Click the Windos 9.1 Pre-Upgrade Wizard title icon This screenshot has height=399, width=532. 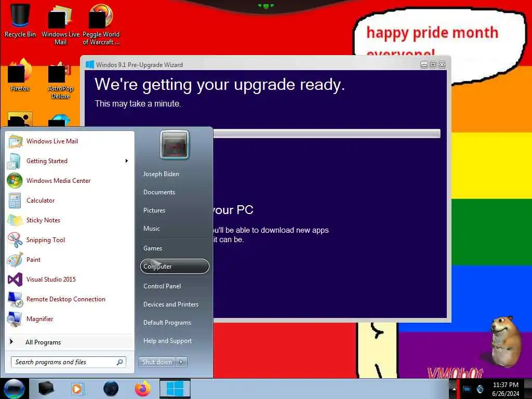pos(90,64)
